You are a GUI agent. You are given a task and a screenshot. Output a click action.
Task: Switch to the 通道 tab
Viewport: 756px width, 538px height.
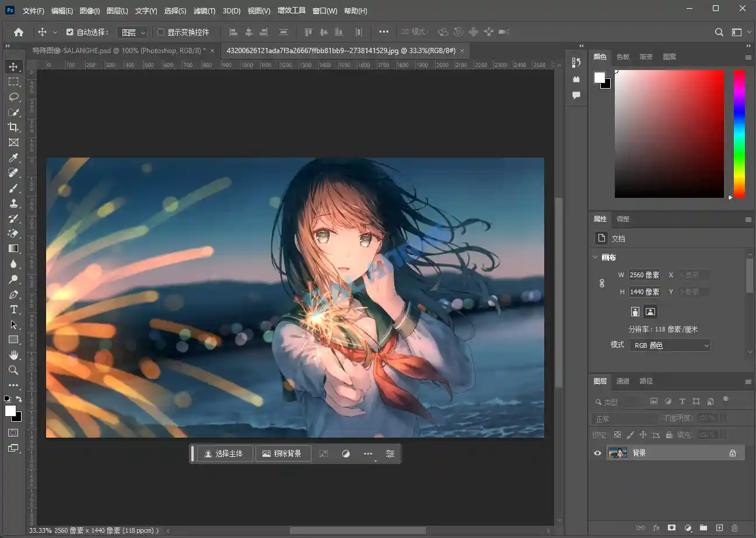pyautogui.click(x=622, y=381)
